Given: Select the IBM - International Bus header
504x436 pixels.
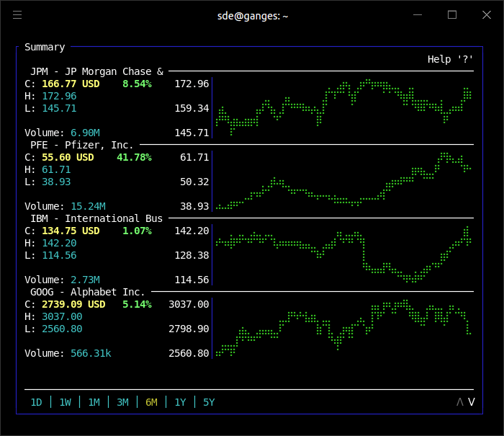Looking at the screenshot, I should tap(96, 218).
